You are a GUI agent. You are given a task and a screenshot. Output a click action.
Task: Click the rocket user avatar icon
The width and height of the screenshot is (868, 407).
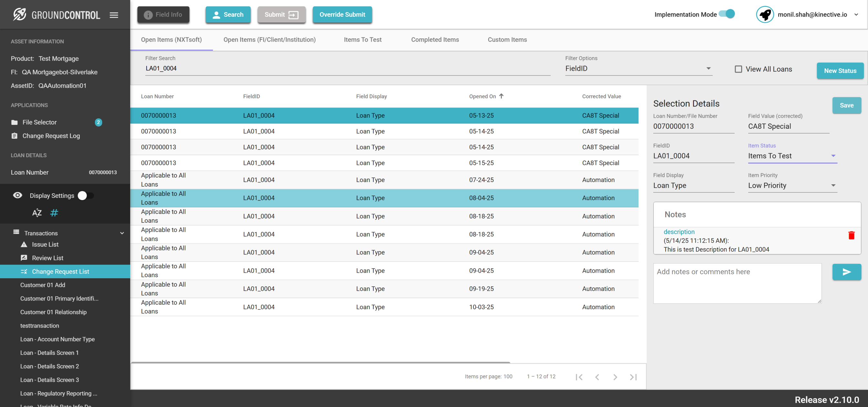(x=765, y=15)
